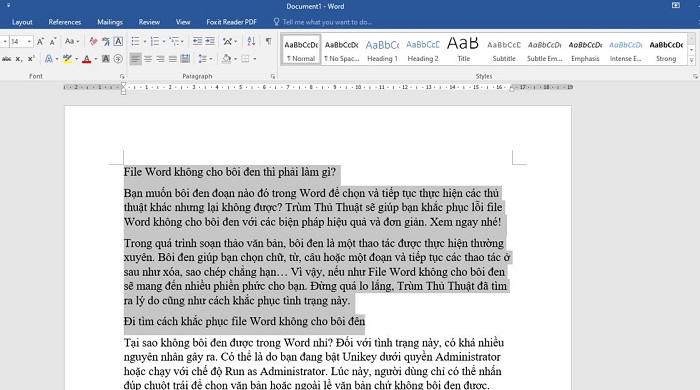The width and height of the screenshot is (700, 390).
Task: Center the text
Action: pyautogui.click(x=148, y=58)
